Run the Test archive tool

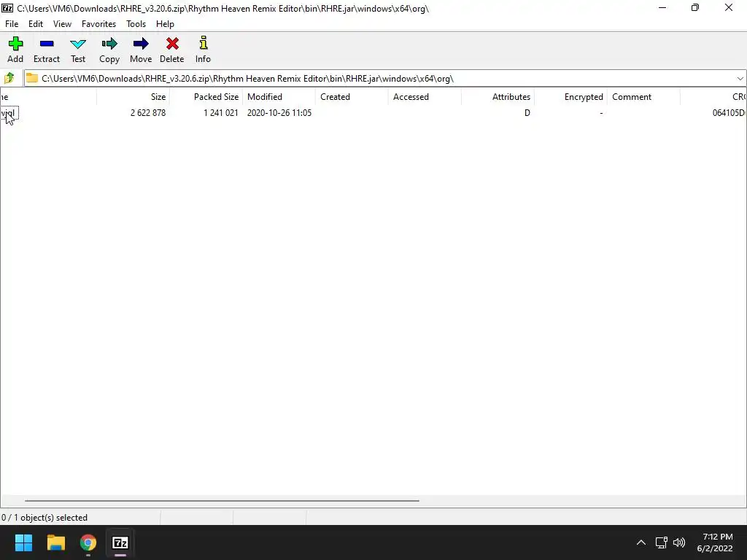tap(78, 50)
